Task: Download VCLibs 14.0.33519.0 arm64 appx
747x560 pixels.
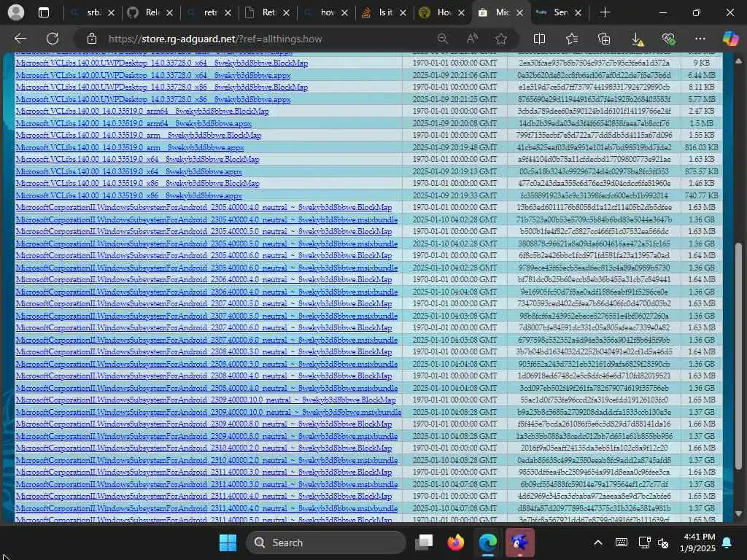Action: pos(133,123)
